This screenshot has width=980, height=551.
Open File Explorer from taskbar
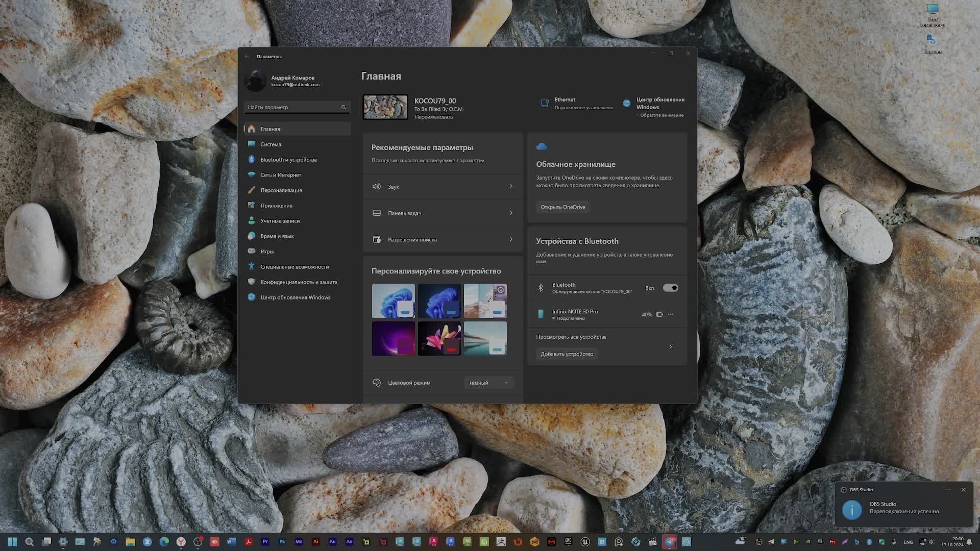pyautogui.click(x=130, y=542)
